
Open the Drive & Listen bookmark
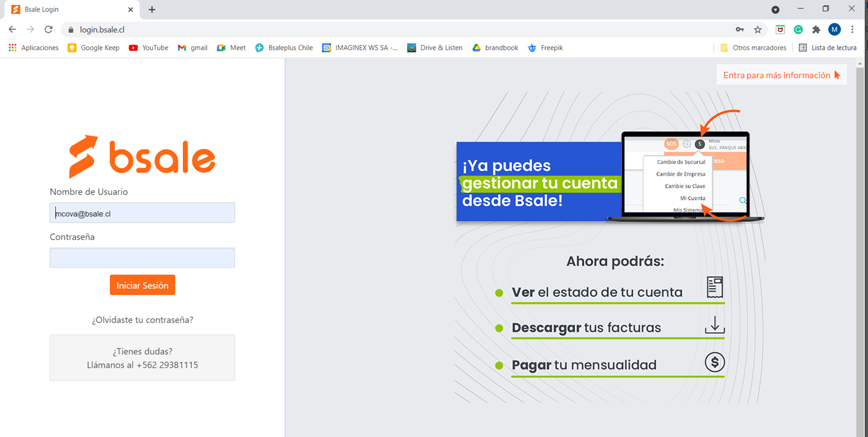[435, 48]
